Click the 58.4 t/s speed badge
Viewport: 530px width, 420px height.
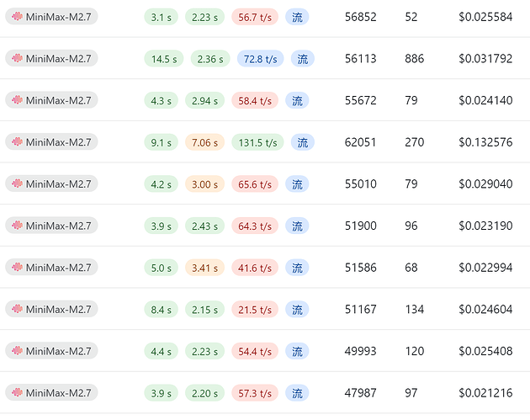(255, 100)
